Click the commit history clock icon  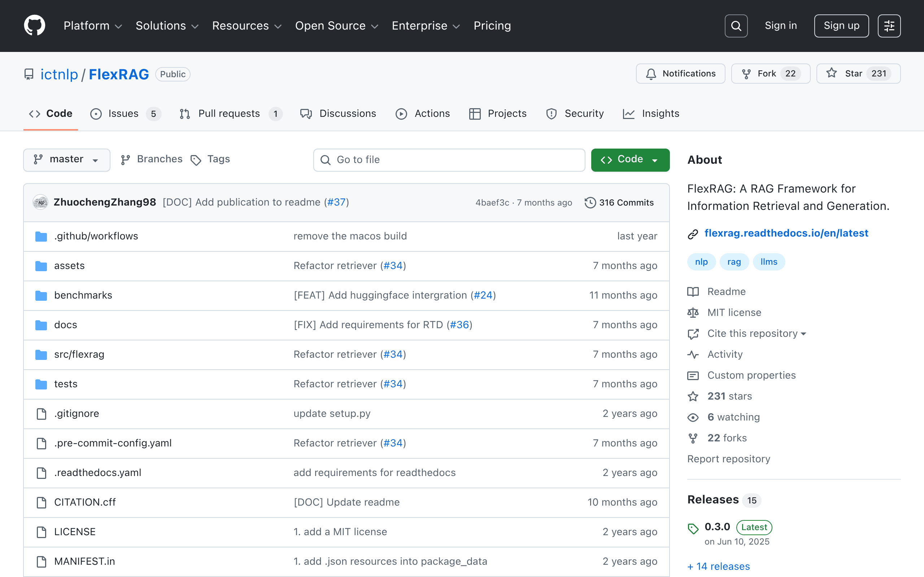click(x=590, y=202)
